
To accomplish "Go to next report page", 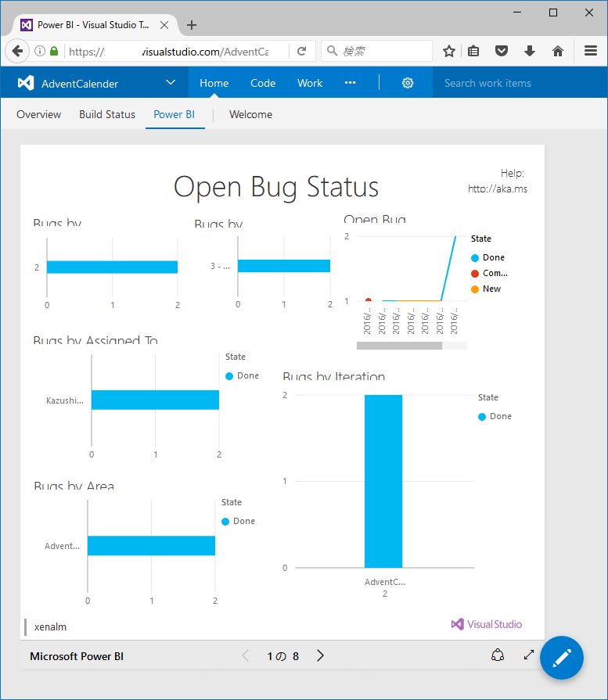I will pyautogui.click(x=320, y=655).
